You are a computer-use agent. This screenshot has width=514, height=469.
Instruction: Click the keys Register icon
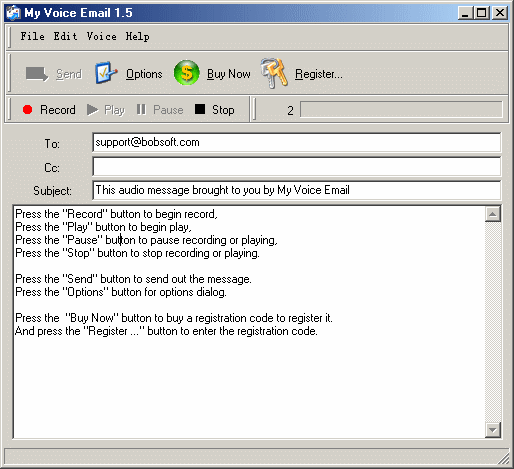274,73
